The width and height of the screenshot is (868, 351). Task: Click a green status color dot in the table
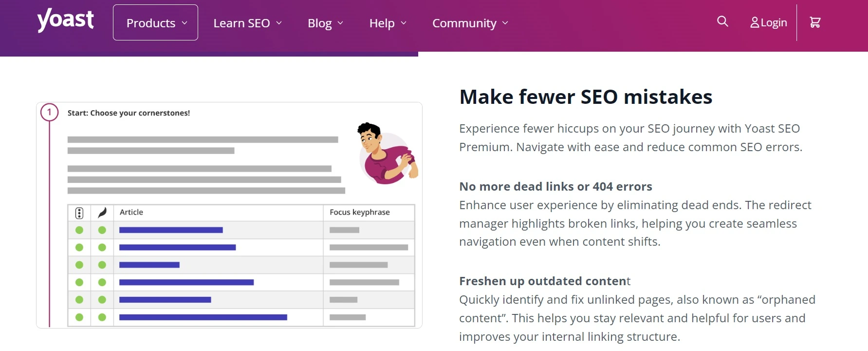coord(79,265)
